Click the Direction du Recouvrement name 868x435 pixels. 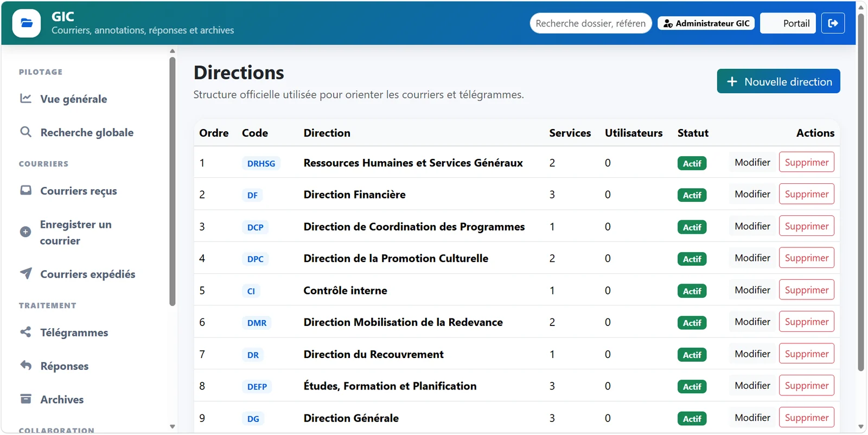point(373,354)
